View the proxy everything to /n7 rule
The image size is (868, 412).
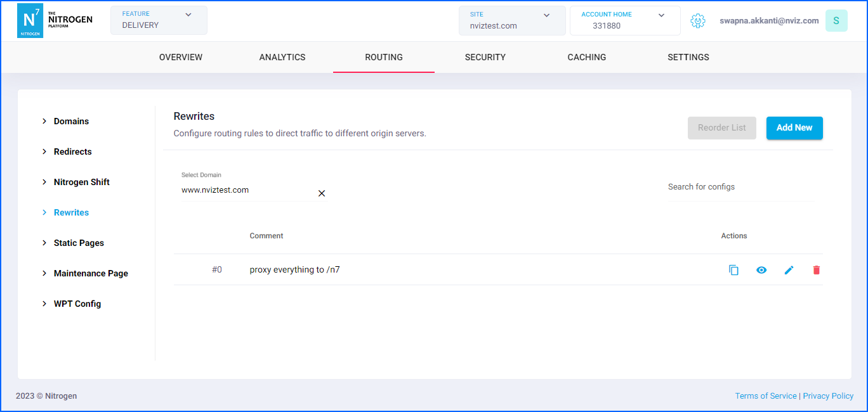[761, 270]
